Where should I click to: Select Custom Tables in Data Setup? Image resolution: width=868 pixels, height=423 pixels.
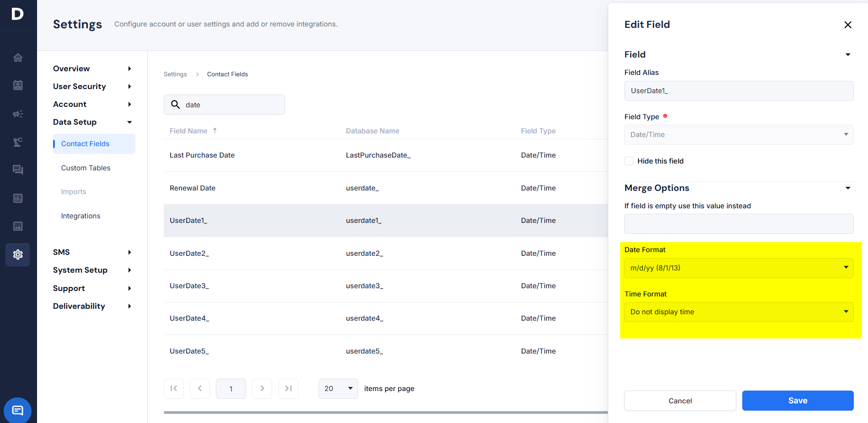86,168
